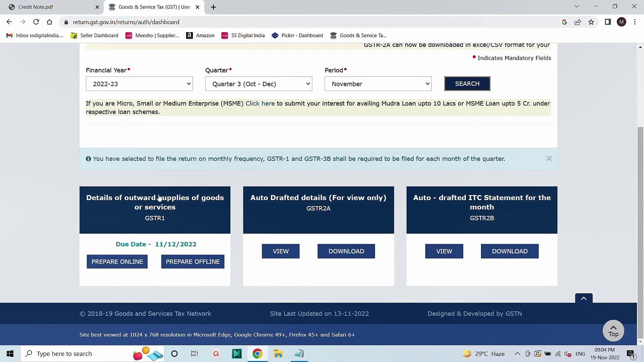Expand the Quarter dropdown

[259, 84]
